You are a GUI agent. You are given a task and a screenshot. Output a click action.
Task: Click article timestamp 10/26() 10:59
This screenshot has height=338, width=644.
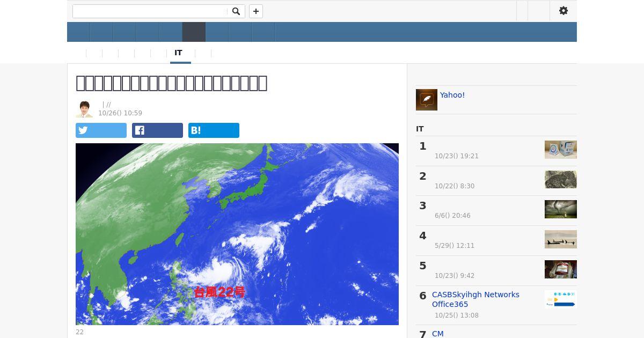pos(120,113)
